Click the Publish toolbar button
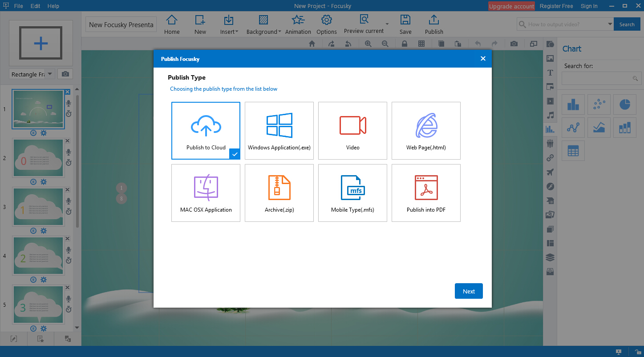 (434, 24)
